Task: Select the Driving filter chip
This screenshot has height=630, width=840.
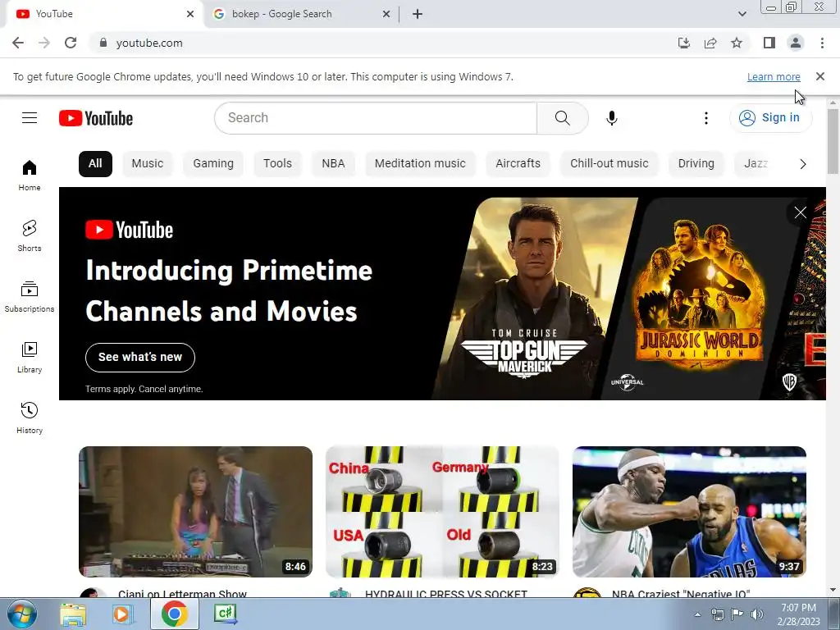Action: [696, 164]
